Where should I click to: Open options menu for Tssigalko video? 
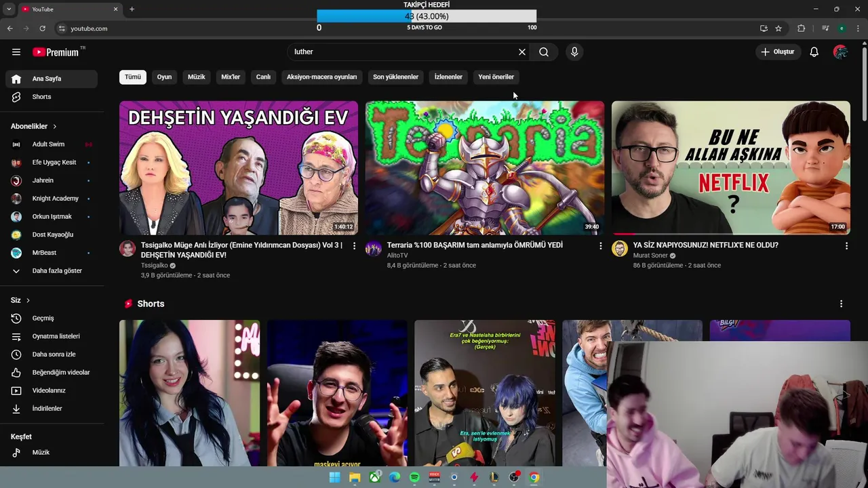pyautogui.click(x=354, y=246)
